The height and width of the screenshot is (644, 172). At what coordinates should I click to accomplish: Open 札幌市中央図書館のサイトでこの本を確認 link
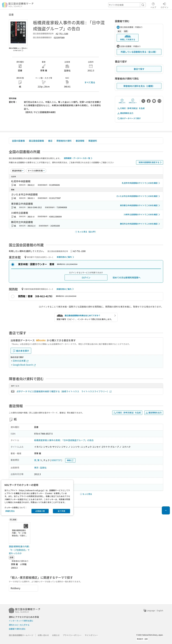point(141,183)
